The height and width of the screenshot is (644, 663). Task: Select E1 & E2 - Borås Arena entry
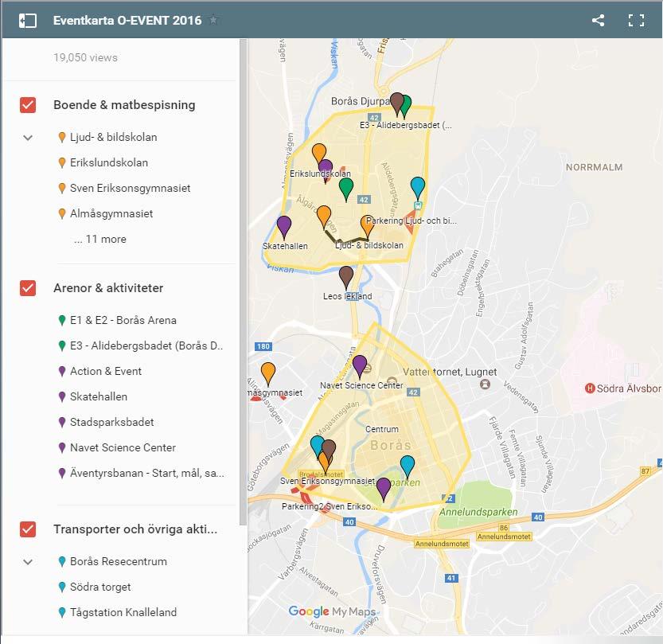click(123, 320)
